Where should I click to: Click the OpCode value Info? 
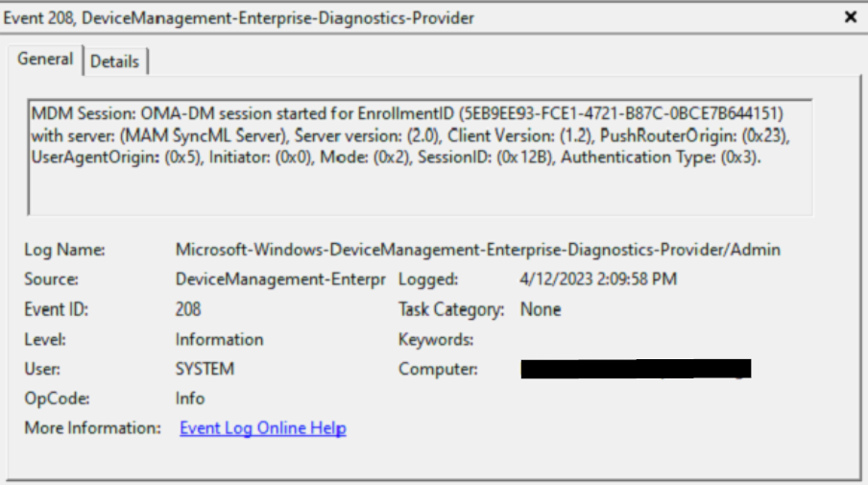click(x=190, y=399)
